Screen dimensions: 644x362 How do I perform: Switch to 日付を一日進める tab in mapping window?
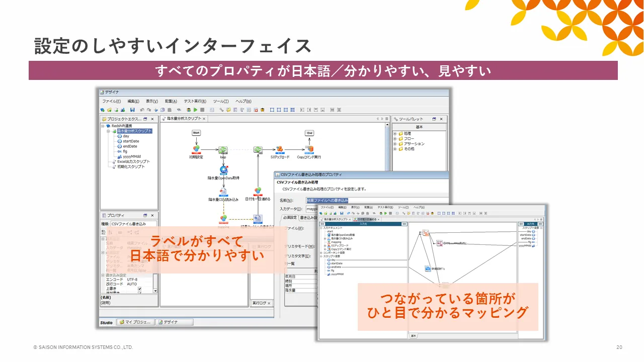tap(367, 219)
